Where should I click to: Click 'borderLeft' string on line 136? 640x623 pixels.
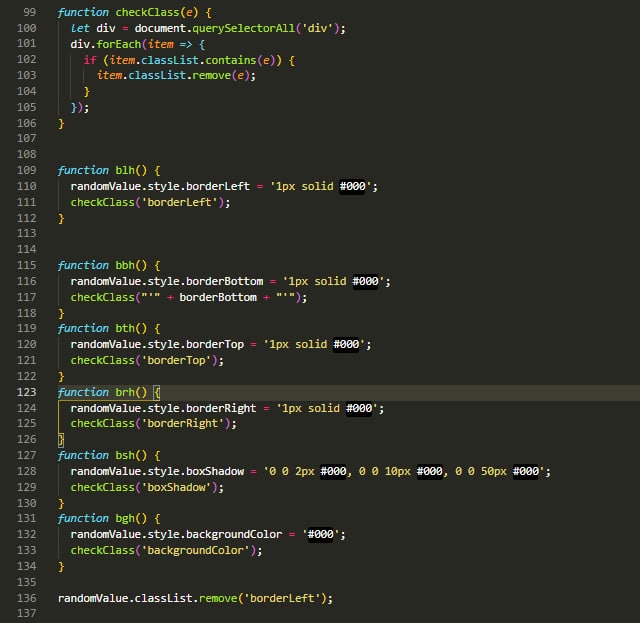(282, 599)
